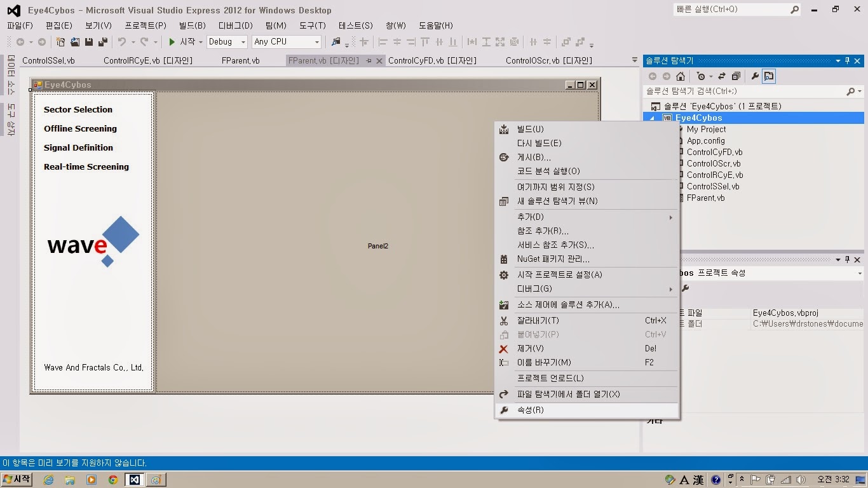Screen dimensions: 868x488
Task: Click the Home icon in Solution Explorer toolbar
Action: click(x=680, y=76)
